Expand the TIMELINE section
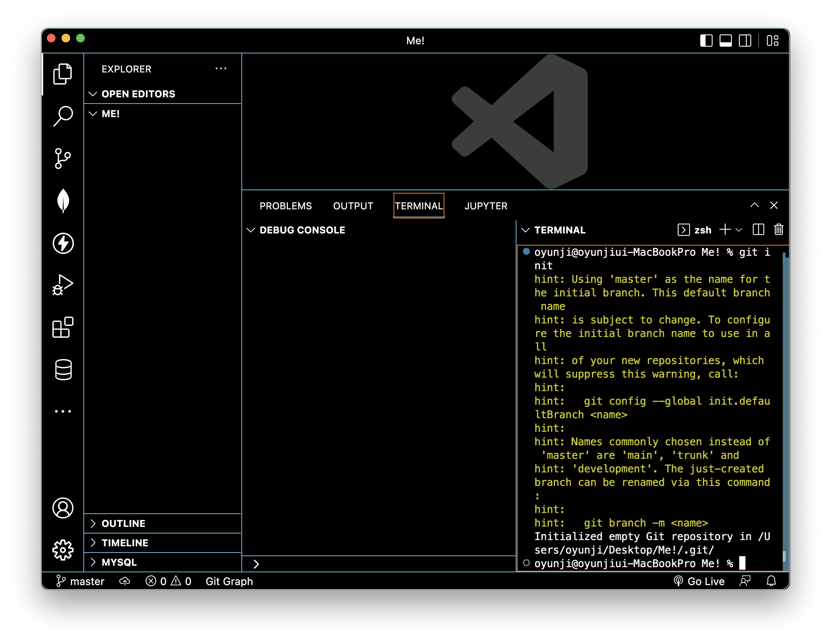831x644 pixels. coord(125,543)
